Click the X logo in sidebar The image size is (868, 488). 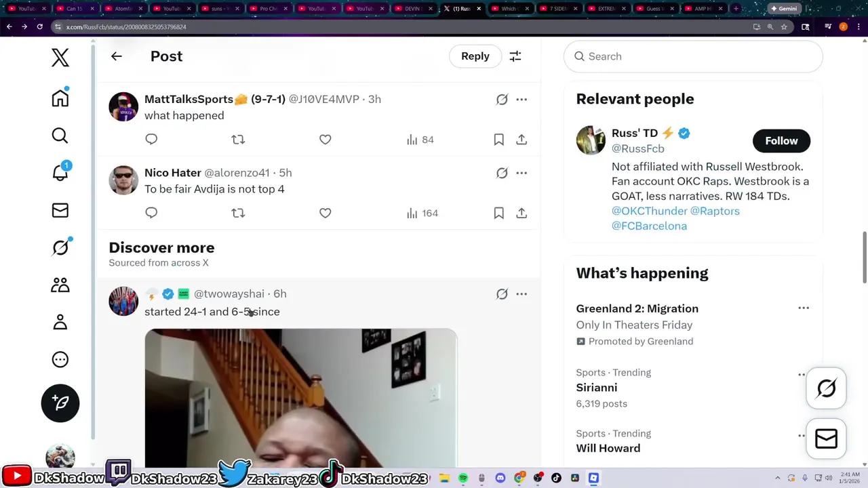[60, 57]
